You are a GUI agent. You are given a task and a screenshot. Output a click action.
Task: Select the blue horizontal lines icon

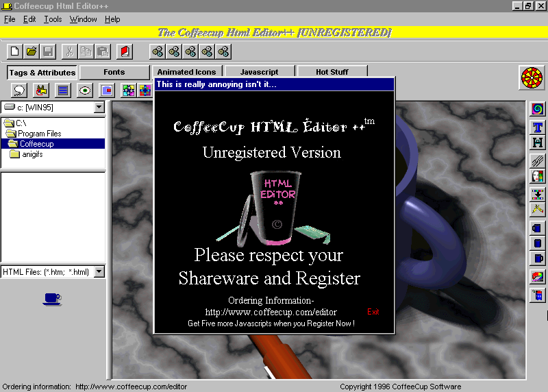[x=63, y=90]
